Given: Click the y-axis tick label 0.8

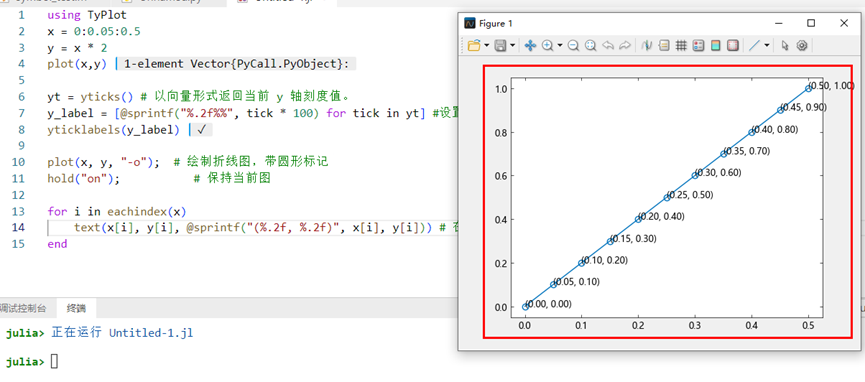Looking at the screenshot, I should 501,132.
